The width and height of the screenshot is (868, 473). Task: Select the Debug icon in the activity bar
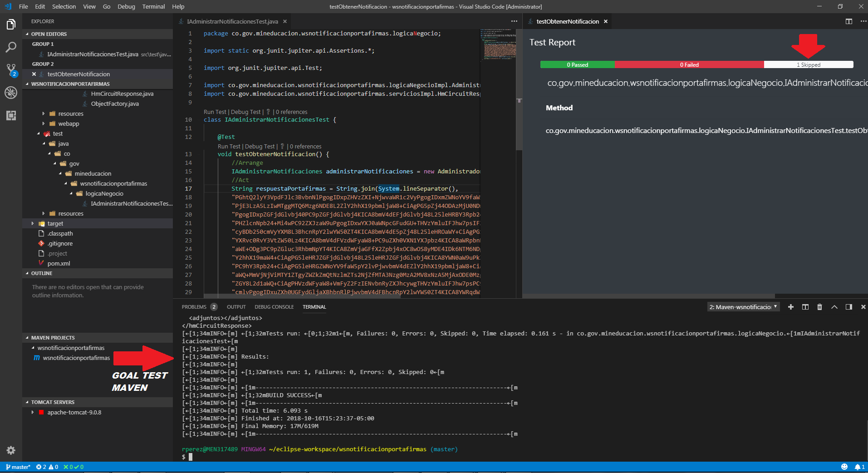pyautogui.click(x=11, y=93)
